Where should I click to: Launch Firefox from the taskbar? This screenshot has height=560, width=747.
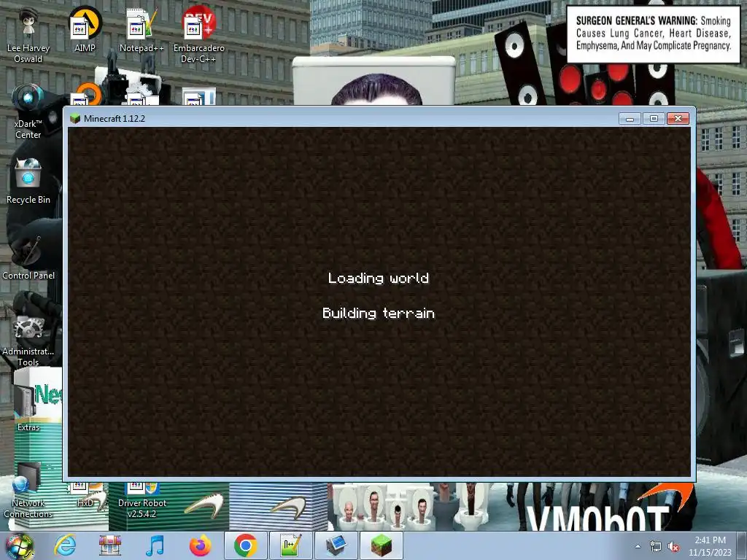pos(200,545)
